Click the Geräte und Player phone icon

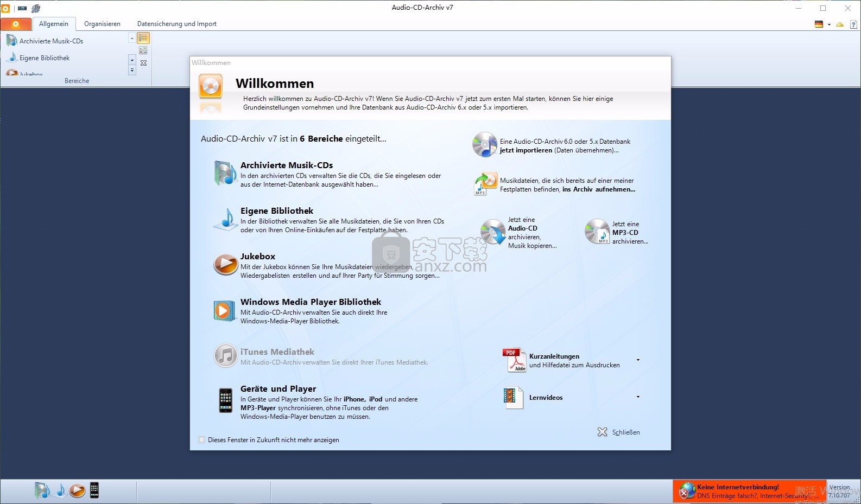[x=226, y=400]
